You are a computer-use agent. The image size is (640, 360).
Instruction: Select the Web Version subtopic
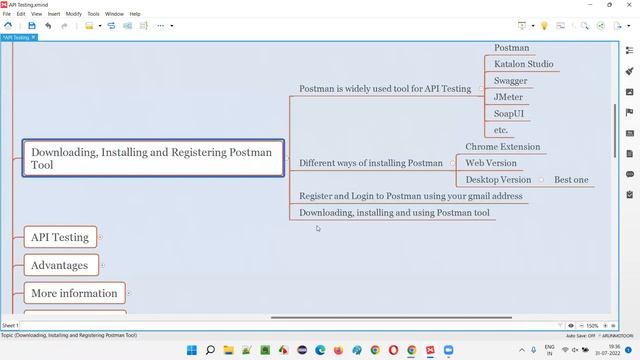click(491, 163)
